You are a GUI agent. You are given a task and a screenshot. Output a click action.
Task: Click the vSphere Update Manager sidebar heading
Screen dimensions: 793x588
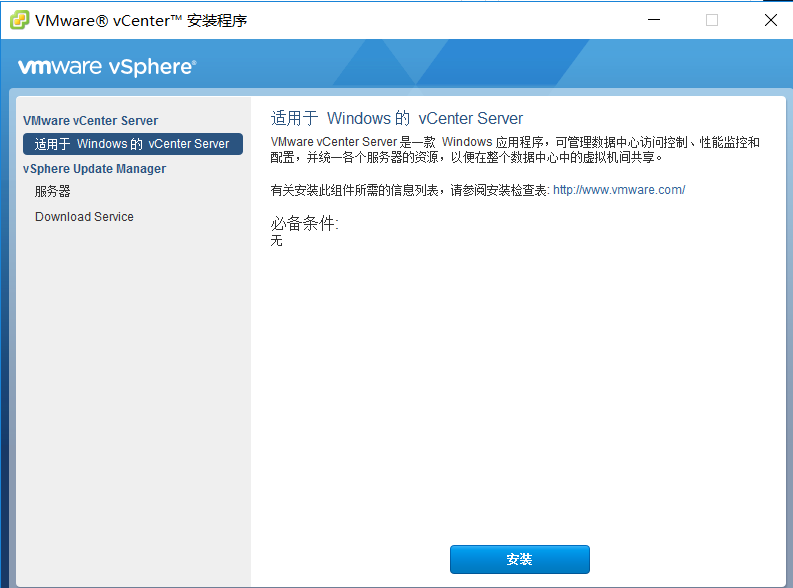(x=94, y=169)
